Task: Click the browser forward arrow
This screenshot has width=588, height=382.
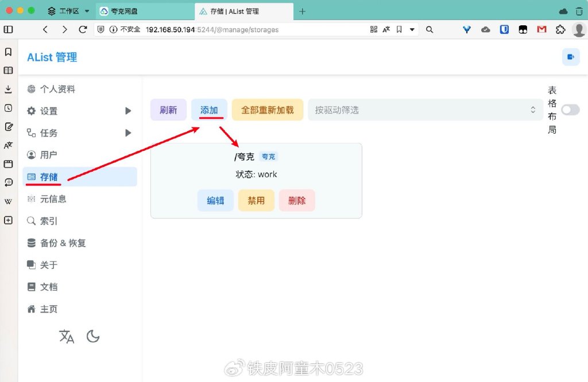Action: pos(64,29)
